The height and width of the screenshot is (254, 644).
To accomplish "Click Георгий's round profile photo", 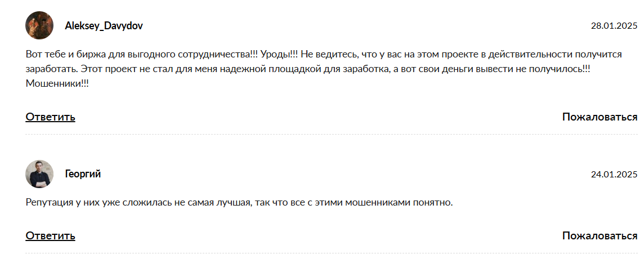I will tap(39, 174).
